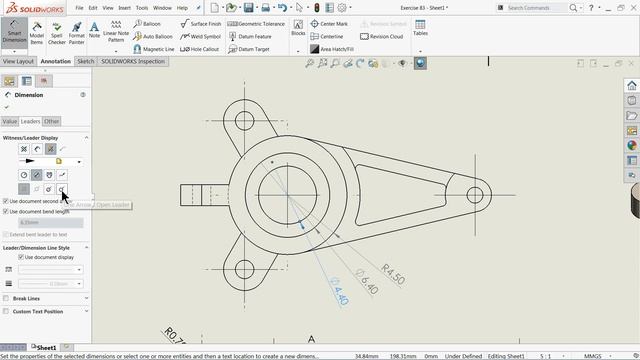Insert a Revision Cloud

382,36
